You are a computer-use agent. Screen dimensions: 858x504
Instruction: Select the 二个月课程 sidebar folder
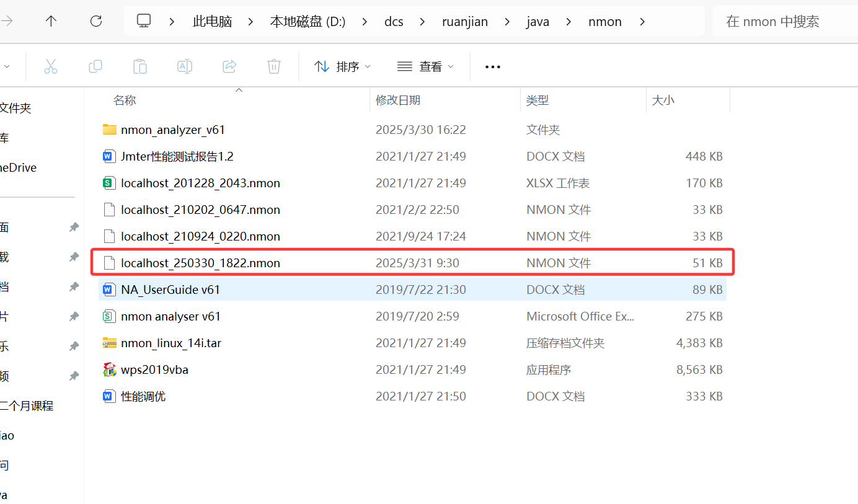[x=27, y=406]
